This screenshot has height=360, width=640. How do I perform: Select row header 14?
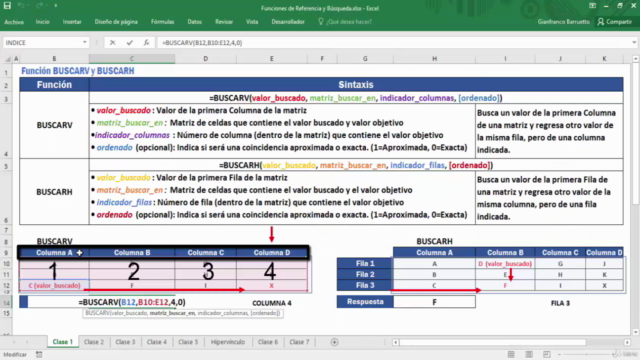pyautogui.click(x=6, y=302)
